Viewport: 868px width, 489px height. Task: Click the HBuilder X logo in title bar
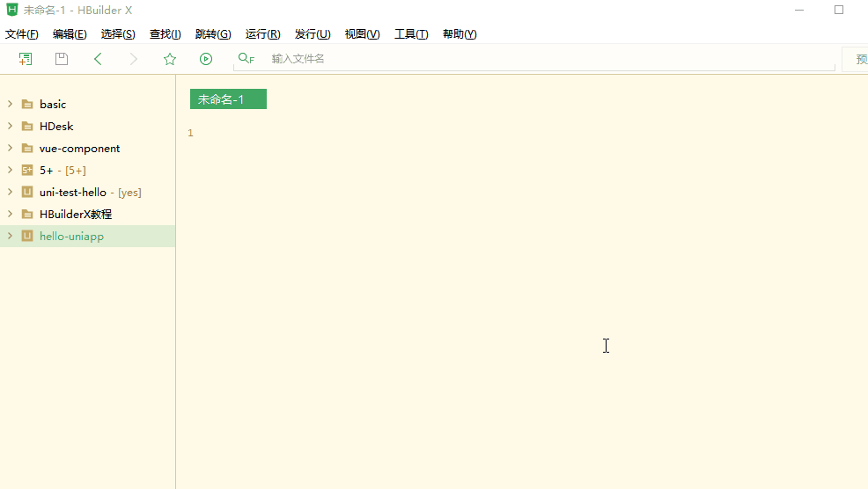click(x=12, y=10)
